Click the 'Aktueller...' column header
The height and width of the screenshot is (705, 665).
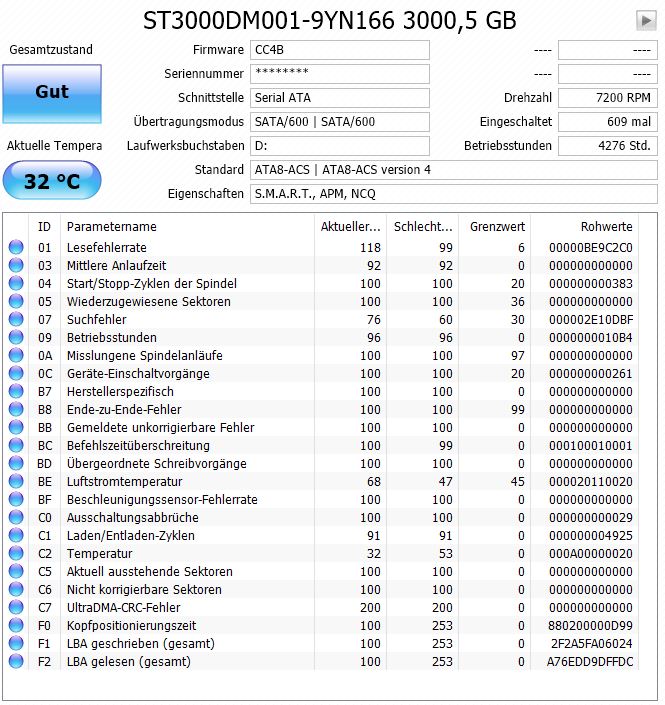[350, 227]
